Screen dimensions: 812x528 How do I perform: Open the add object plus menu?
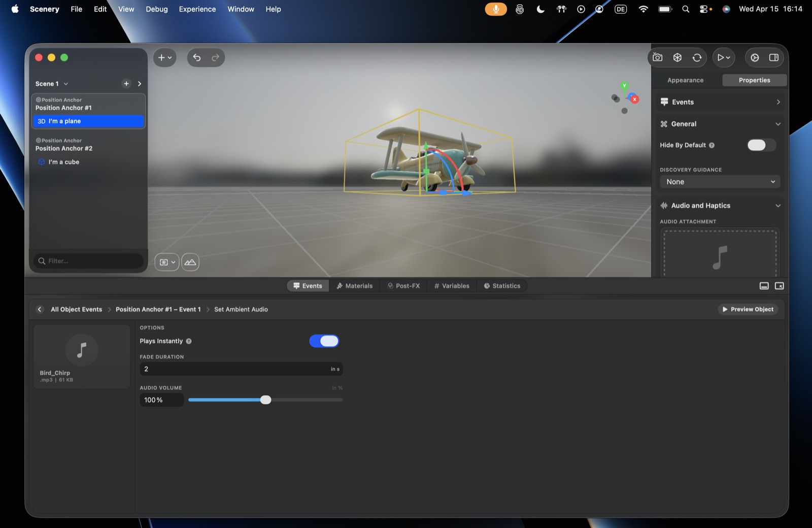click(x=165, y=58)
